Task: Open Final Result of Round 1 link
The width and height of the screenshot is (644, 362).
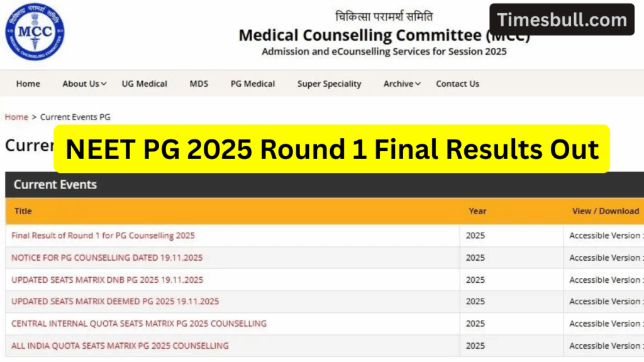Action: coord(103,236)
